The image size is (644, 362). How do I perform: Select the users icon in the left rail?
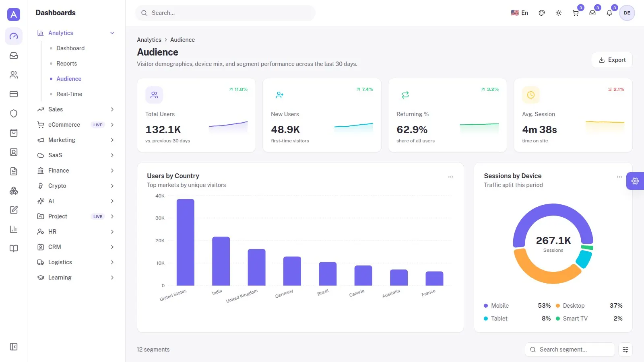(14, 75)
